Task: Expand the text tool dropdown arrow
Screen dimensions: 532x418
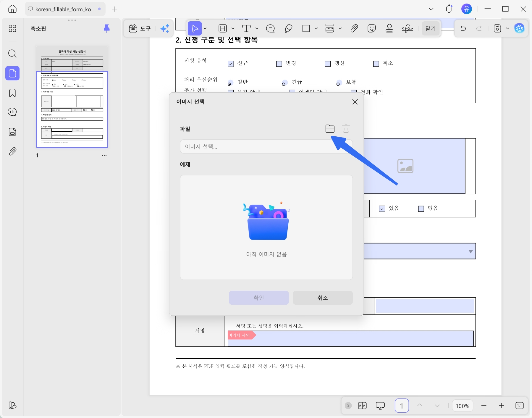Action: click(257, 28)
